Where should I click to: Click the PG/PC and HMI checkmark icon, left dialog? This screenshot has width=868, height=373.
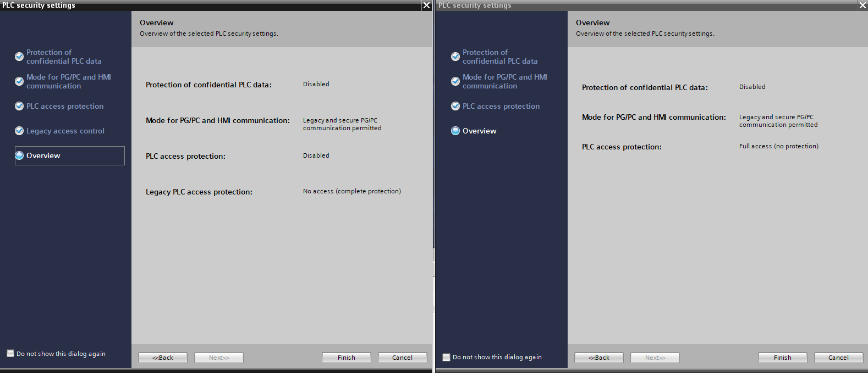(19, 81)
